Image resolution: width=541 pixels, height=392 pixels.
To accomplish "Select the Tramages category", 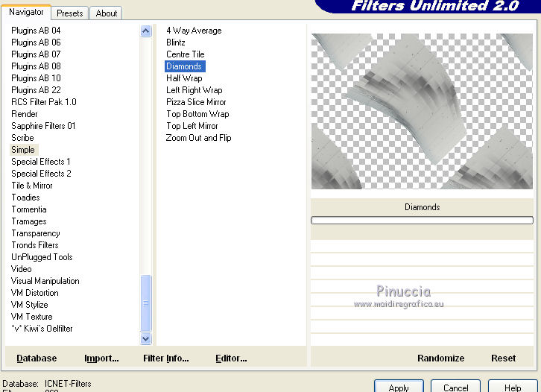I will [x=29, y=221].
